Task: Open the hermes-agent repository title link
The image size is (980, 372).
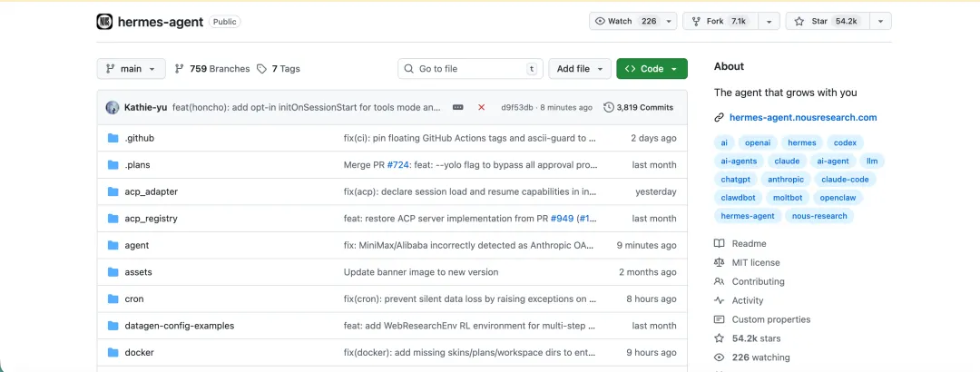Action: (x=161, y=22)
